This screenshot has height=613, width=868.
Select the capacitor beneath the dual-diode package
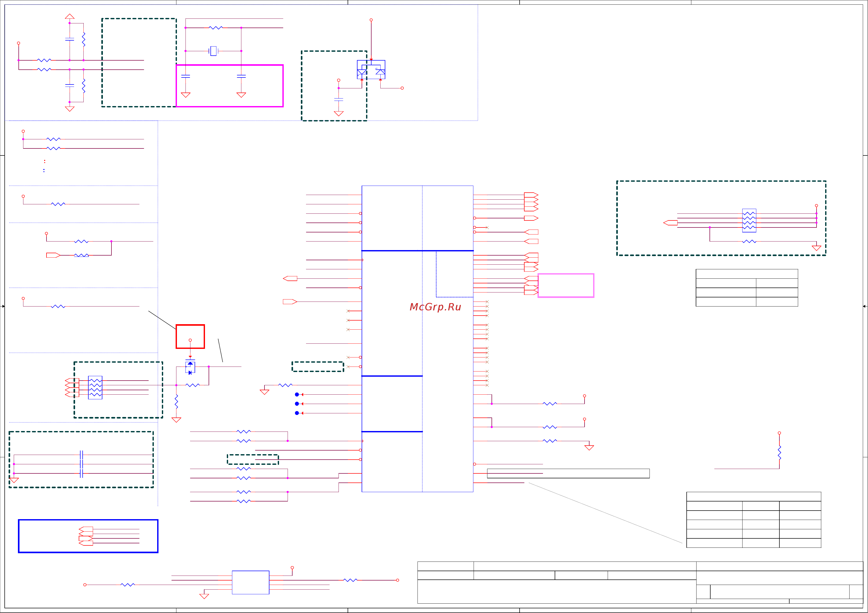pyautogui.click(x=339, y=100)
